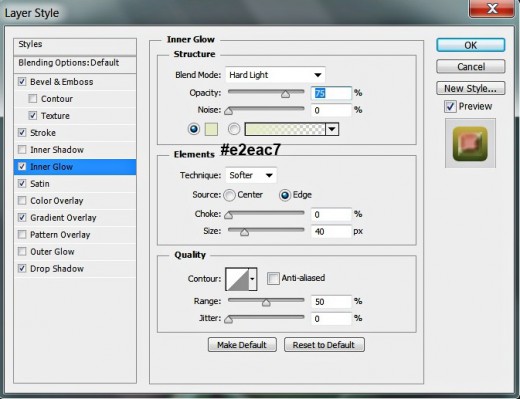
Task: Uncheck the Satin checkbox
Action: coord(22,184)
